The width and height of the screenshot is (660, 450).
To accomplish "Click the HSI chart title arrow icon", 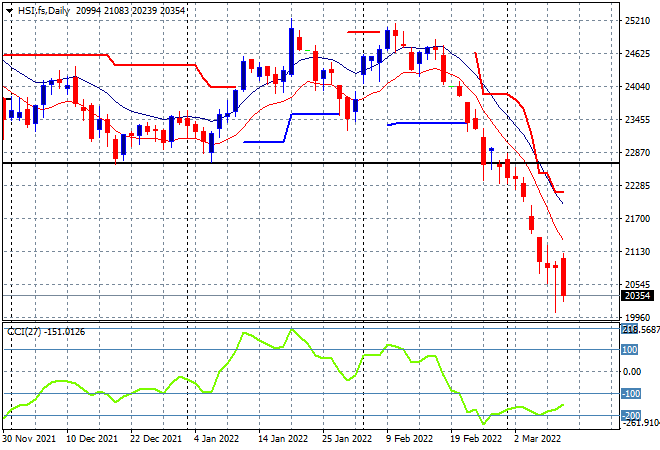I will pyautogui.click(x=9, y=11).
